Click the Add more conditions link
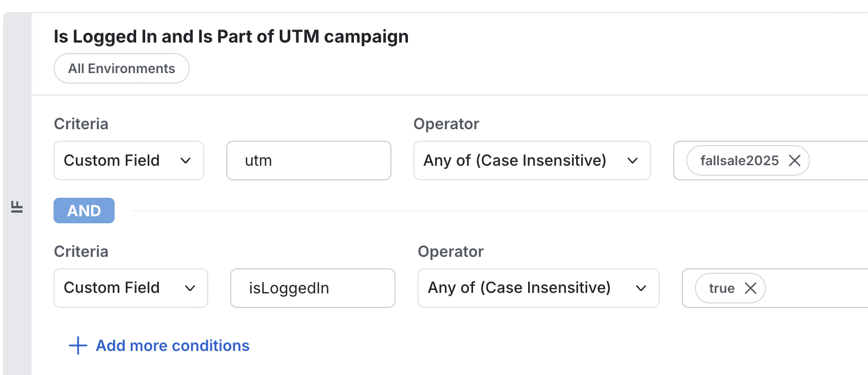 [x=172, y=345]
